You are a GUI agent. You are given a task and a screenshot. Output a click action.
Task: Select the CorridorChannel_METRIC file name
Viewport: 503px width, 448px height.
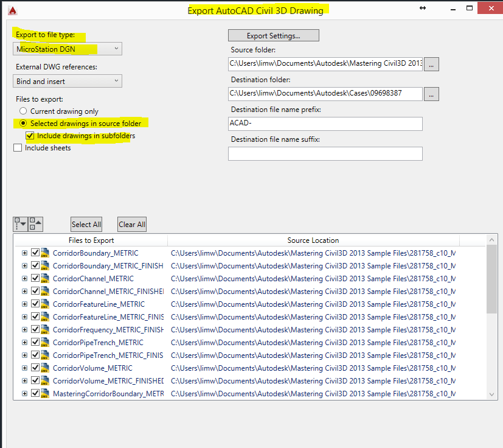(x=93, y=278)
